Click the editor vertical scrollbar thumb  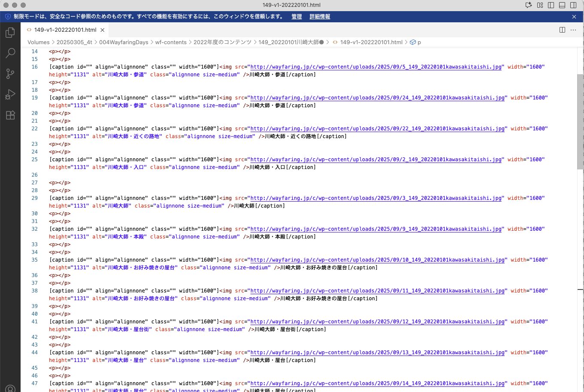[580, 121]
